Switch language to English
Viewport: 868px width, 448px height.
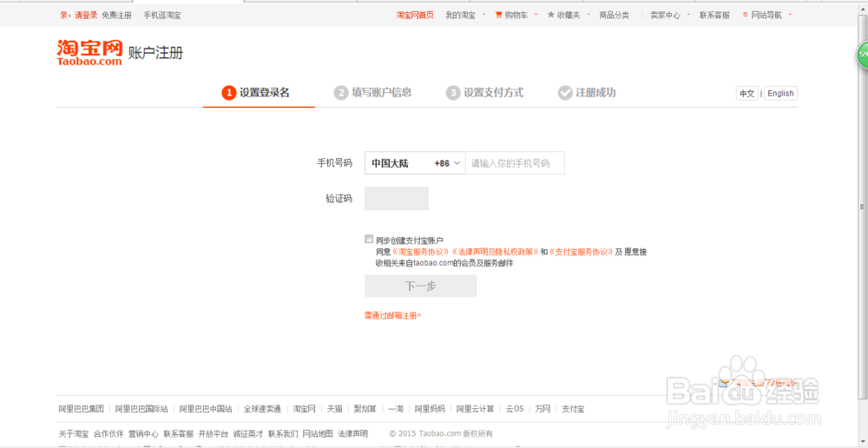coord(780,93)
